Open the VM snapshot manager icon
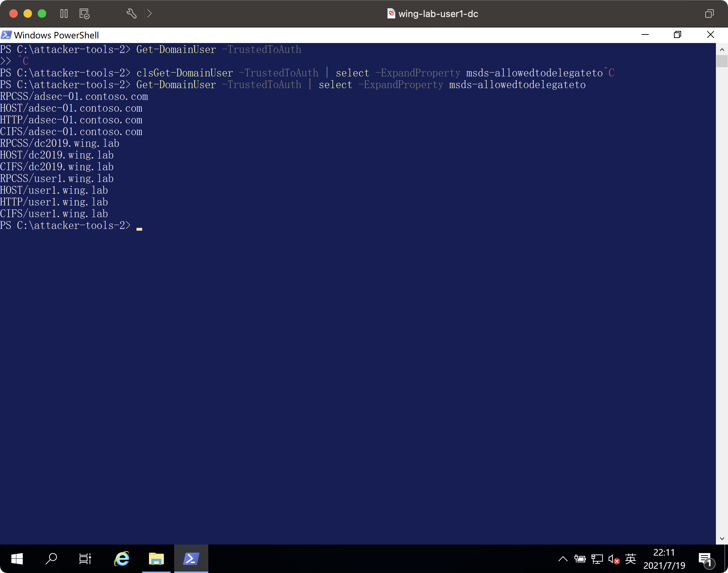Screen dimensions: 728x573 pyautogui.click(x=84, y=14)
